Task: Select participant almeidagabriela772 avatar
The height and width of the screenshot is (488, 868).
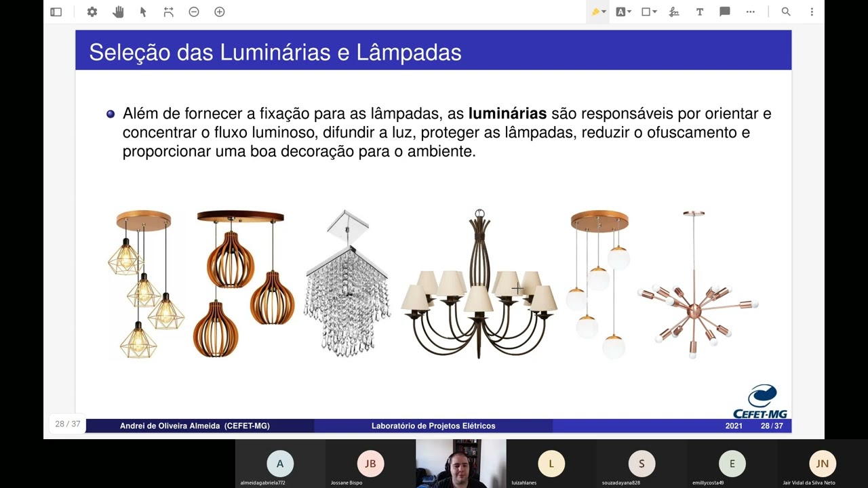Action: [280, 464]
